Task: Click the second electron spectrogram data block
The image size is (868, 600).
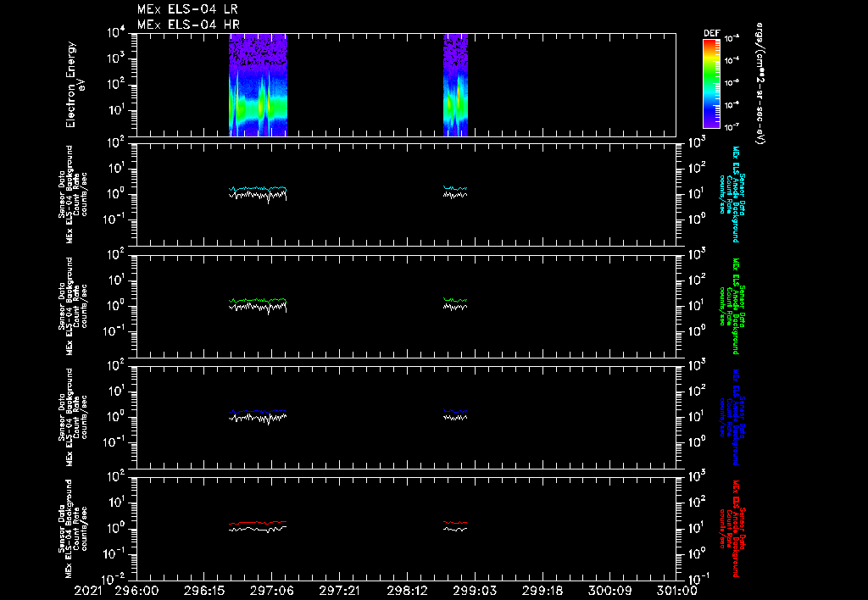Action: tap(455, 85)
